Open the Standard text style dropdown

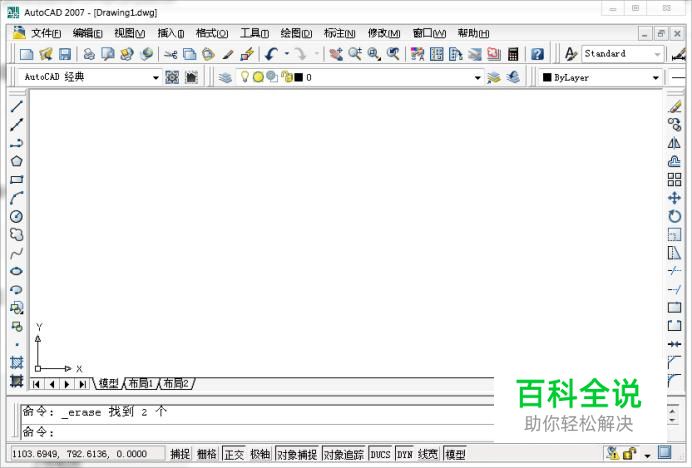(x=657, y=54)
